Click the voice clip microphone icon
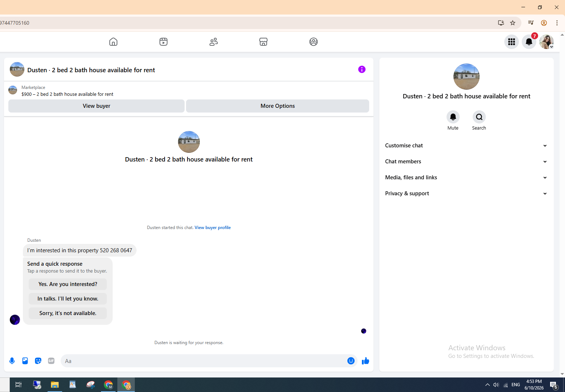Screen dimensions: 565x392 click(x=12, y=361)
